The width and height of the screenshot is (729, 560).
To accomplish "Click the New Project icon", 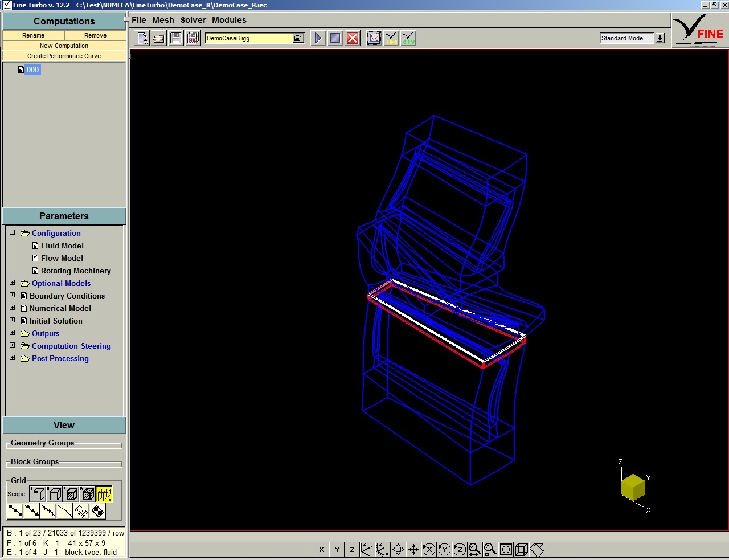I will pos(142,38).
